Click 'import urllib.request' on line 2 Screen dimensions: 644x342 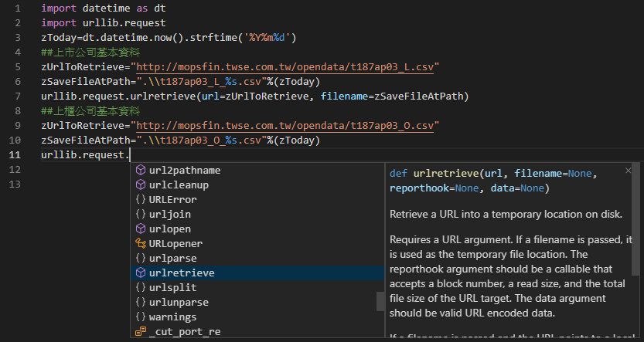(x=104, y=23)
